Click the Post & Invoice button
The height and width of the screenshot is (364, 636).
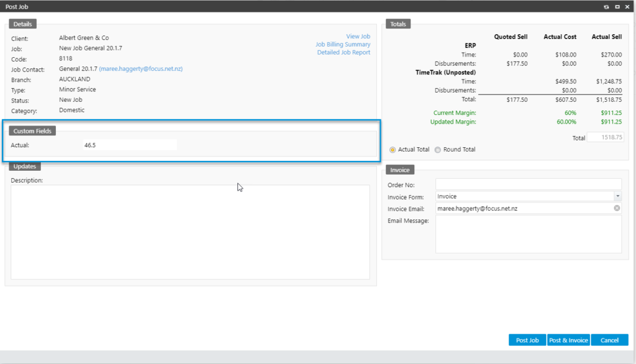[568, 340]
